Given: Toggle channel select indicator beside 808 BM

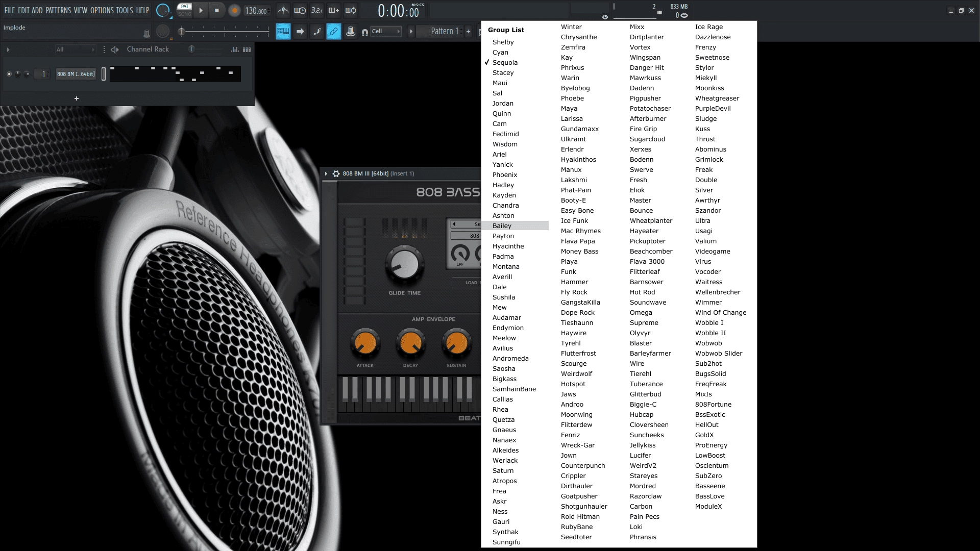Looking at the screenshot, I should coord(104,74).
